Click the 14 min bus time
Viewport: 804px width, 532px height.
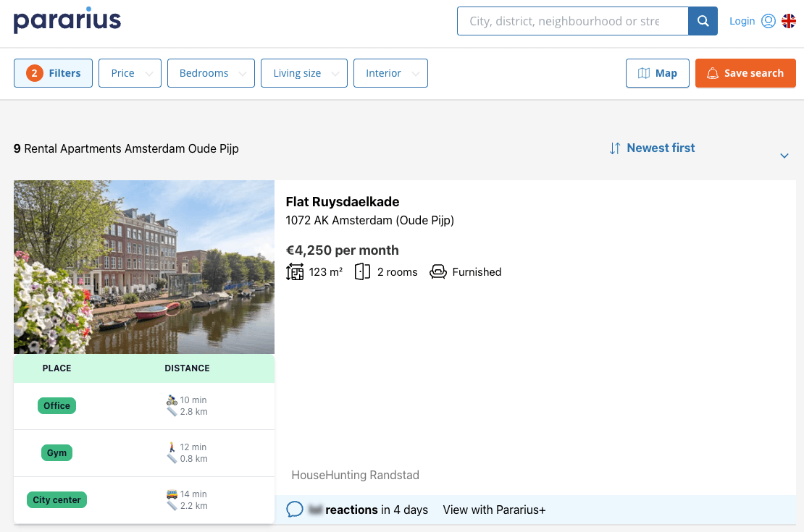[193, 494]
